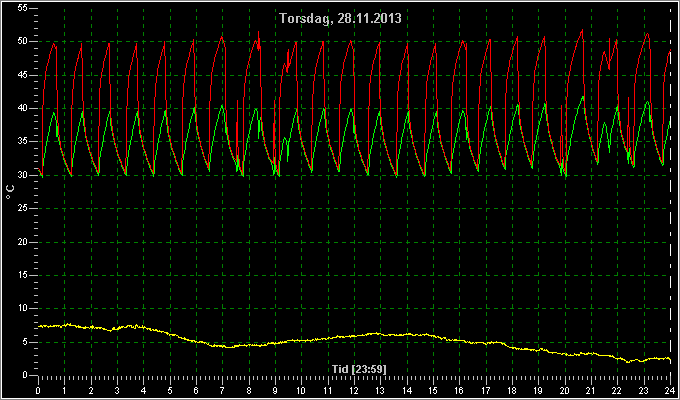Click the 3 hour tick label
Screen dimensions: 680x400
click(117, 390)
